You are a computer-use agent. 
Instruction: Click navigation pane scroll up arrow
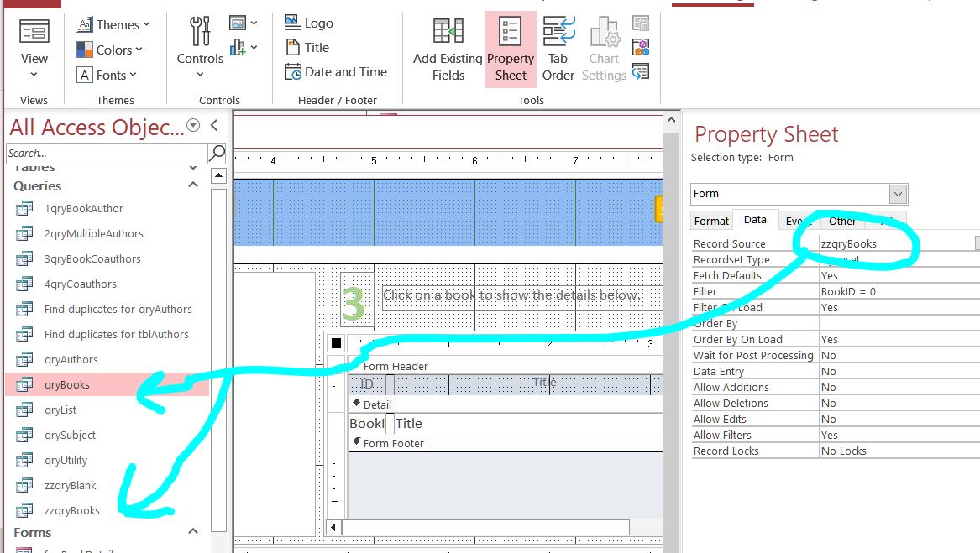point(218,175)
